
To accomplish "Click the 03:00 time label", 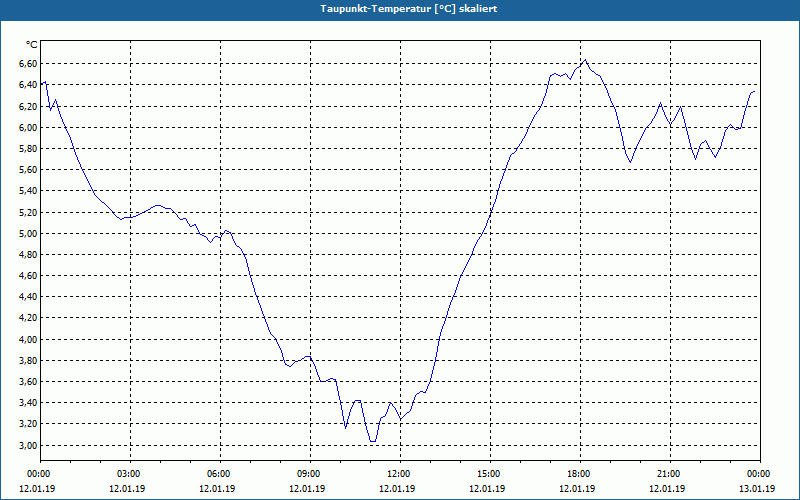I will point(131,474).
